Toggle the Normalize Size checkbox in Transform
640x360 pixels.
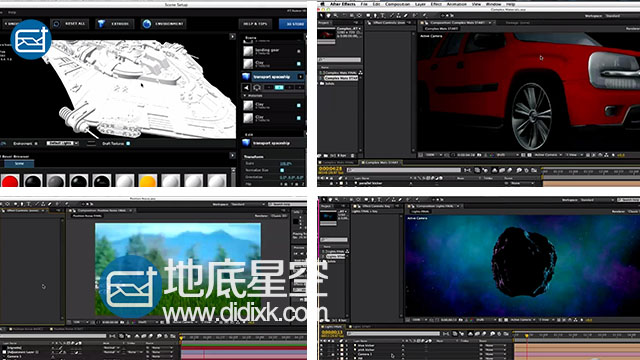coord(282,170)
